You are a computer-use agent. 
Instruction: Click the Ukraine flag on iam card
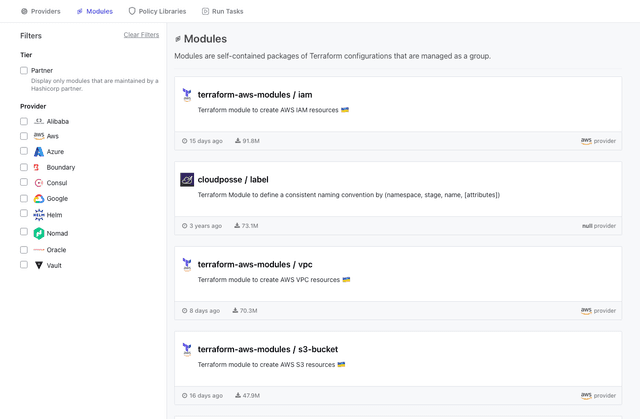click(345, 110)
